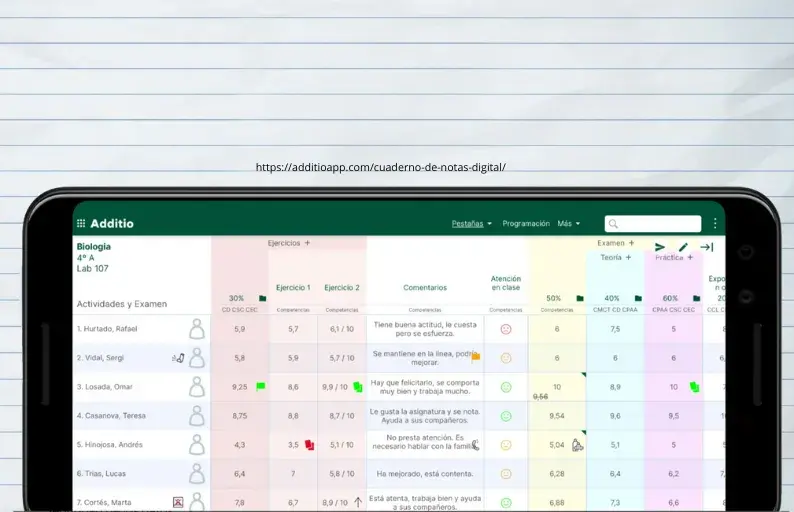Viewport: 794px width, 512px height.
Task: Click the Ejercicio 1 column header
Action: 293,288
